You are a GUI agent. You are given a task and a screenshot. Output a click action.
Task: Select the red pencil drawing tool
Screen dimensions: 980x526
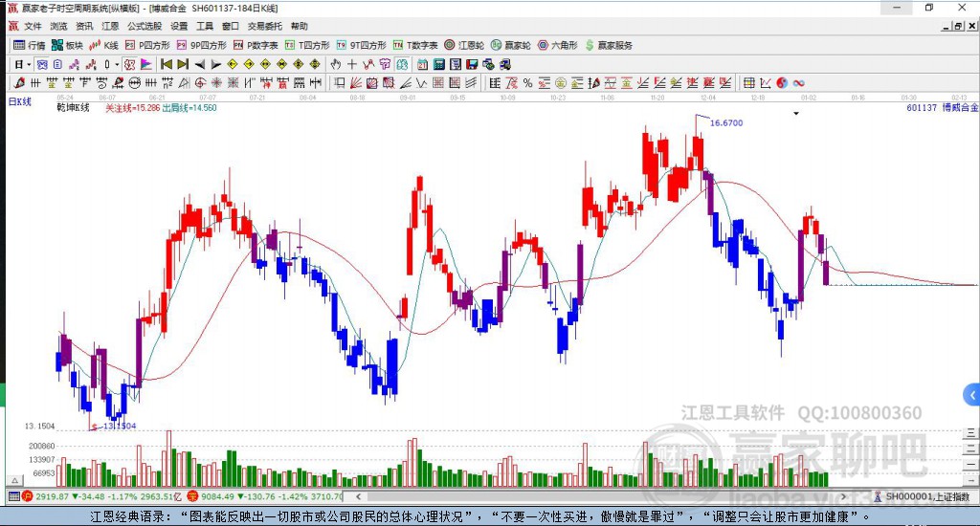19,83
